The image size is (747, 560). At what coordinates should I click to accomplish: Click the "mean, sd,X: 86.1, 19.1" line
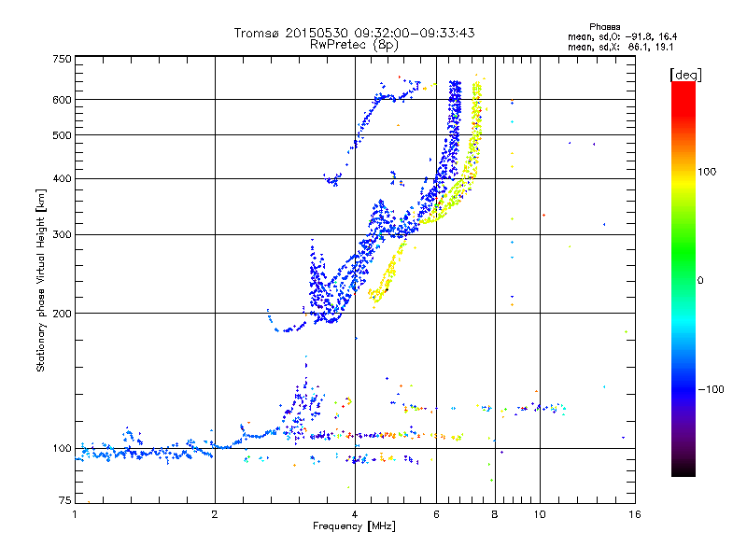point(620,47)
